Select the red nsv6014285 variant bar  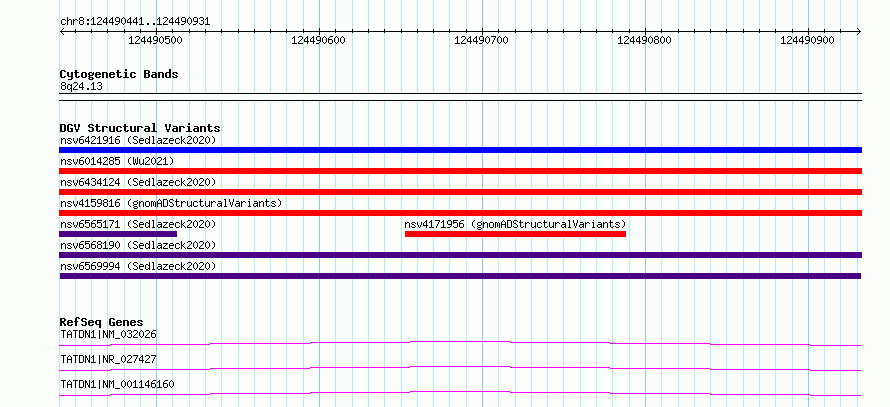coord(460,171)
